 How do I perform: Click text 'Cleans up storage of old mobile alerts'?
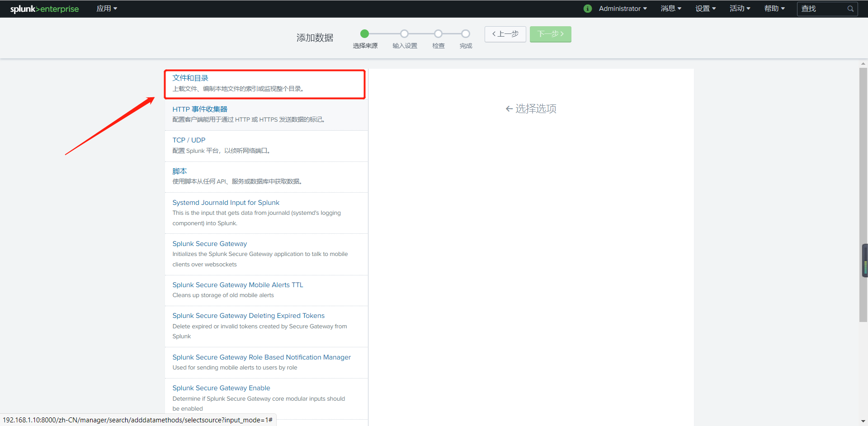[223, 295]
